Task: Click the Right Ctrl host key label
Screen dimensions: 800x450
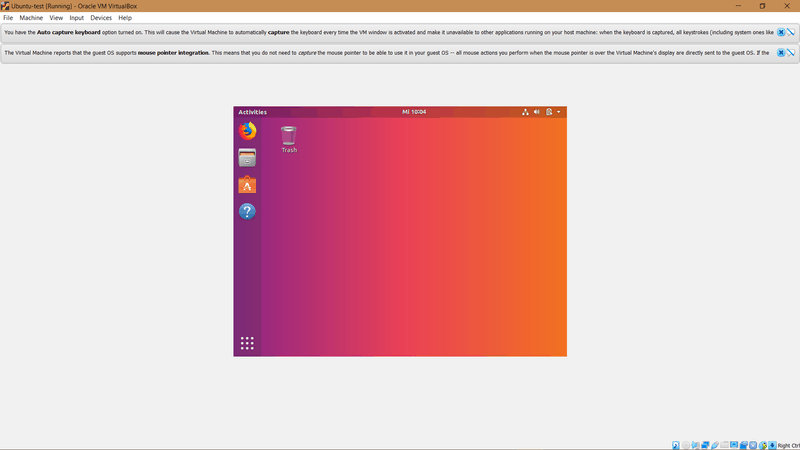Action: 788,445
